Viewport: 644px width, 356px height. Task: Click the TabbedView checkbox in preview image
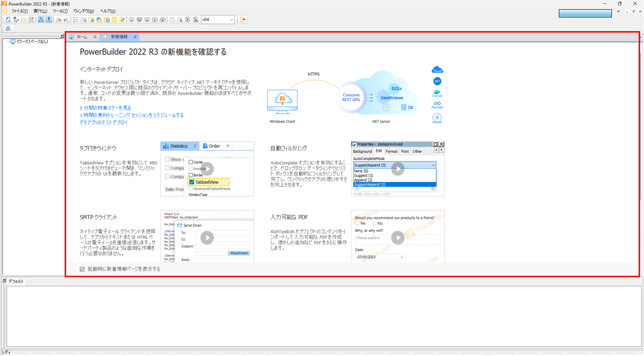[192, 182]
